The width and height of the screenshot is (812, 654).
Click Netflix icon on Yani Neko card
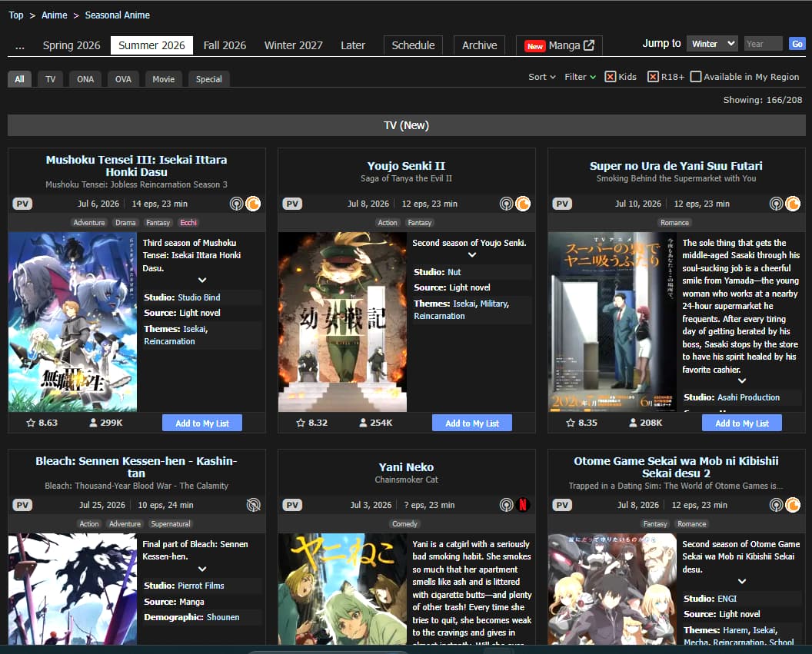point(523,505)
